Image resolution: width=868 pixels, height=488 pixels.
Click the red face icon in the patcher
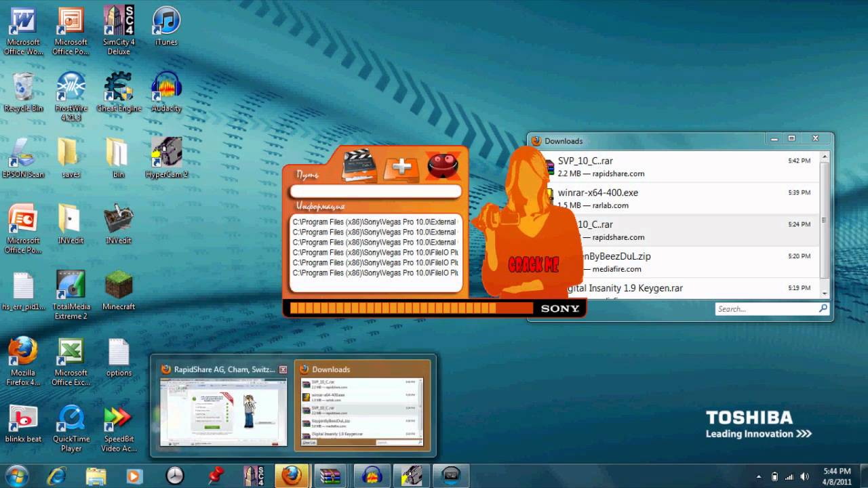coord(443,165)
